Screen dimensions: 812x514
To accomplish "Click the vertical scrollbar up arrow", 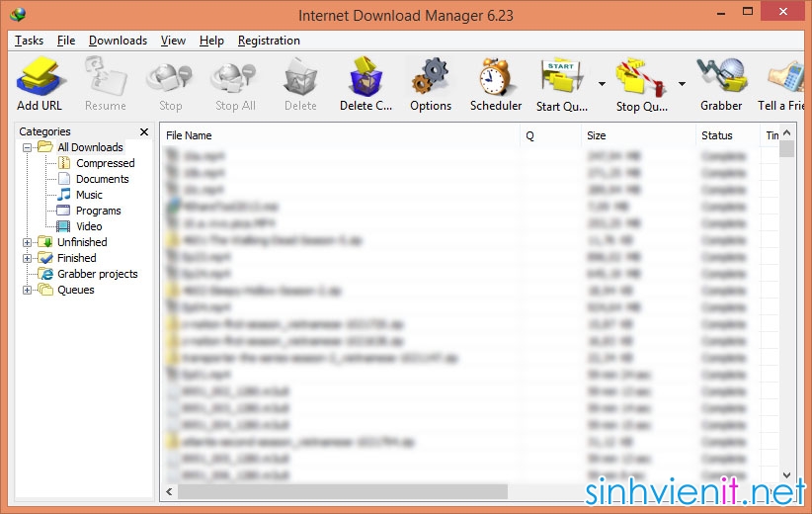I will [786, 132].
